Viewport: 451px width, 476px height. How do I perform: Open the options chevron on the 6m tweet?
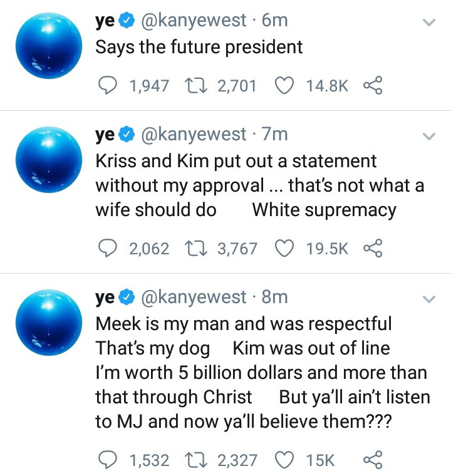tap(429, 23)
